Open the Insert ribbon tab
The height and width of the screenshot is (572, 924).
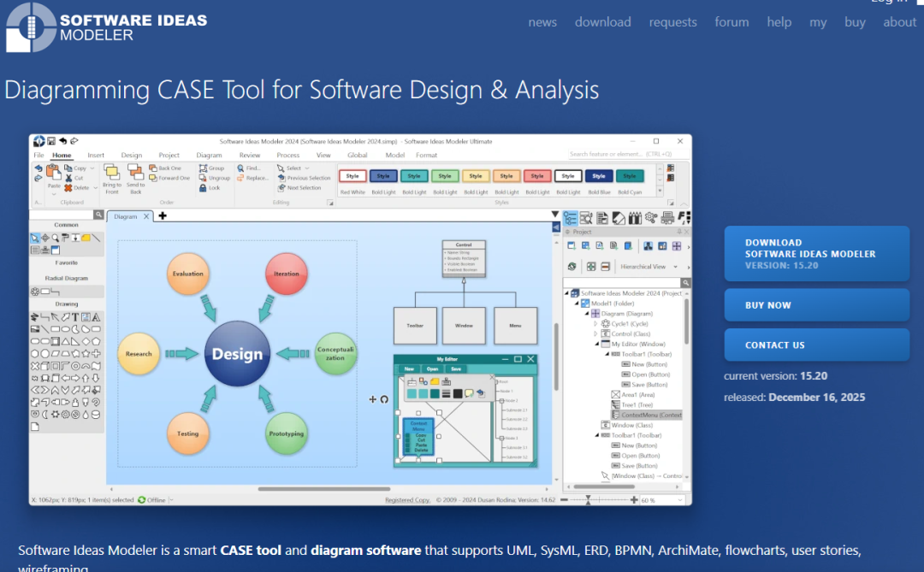tap(96, 156)
